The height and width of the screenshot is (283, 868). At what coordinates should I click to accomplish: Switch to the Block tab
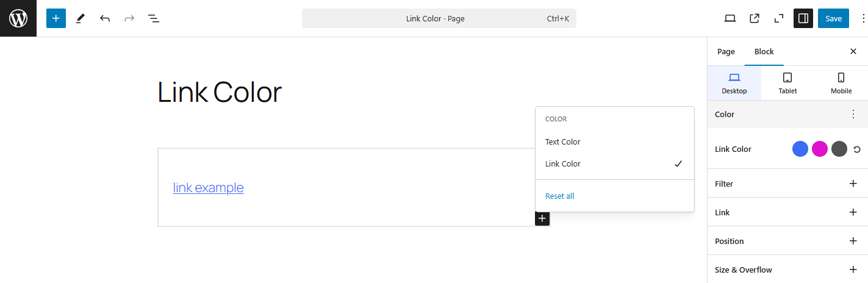764,52
